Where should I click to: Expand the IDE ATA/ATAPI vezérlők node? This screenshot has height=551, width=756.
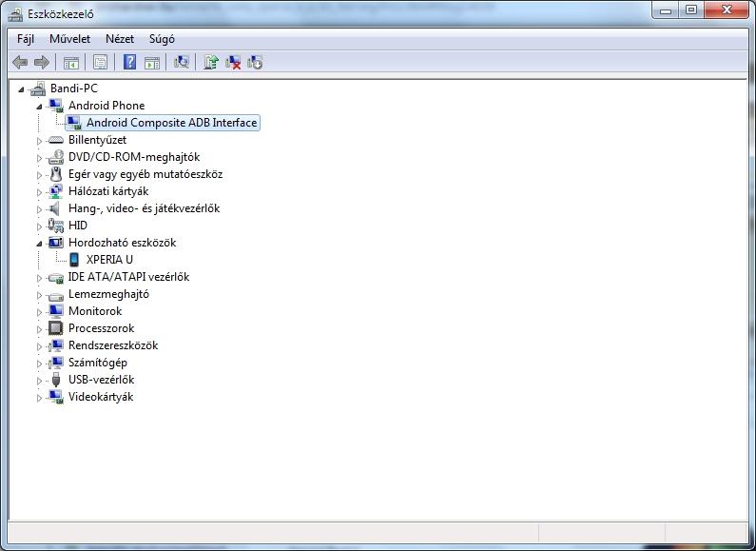click(39, 278)
